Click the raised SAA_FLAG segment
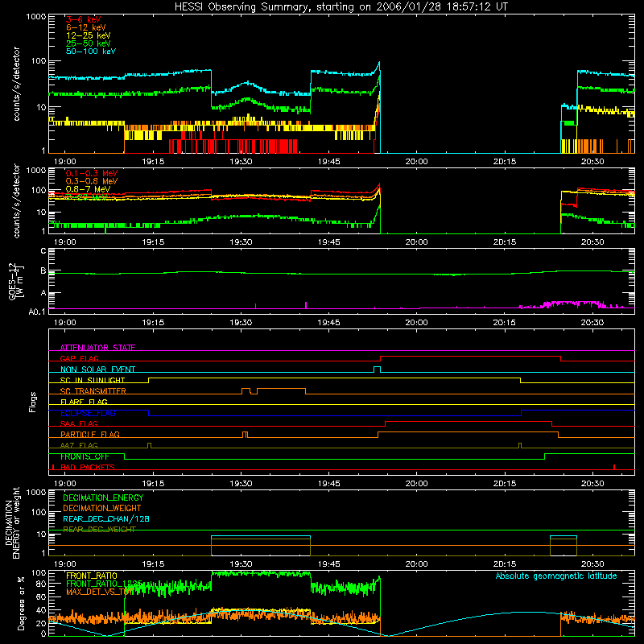This screenshot has height=644, width=644. tap(469, 421)
